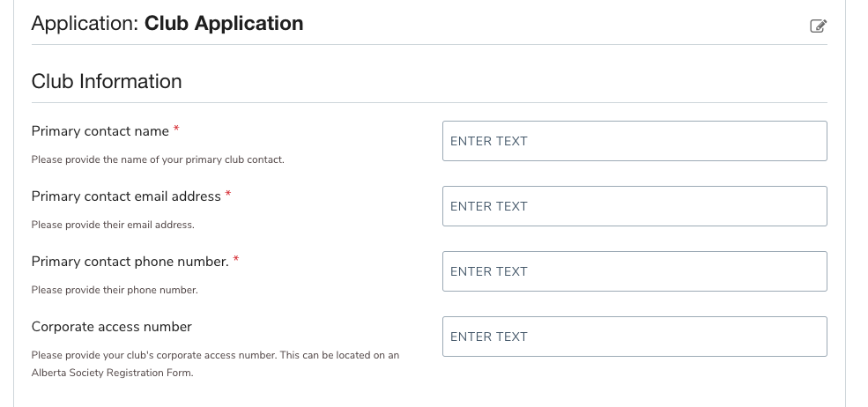This screenshot has width=868, height=407.
Task: Focus the Primary contact name text field
Action: pyautogui.click(x=634, y=141)
